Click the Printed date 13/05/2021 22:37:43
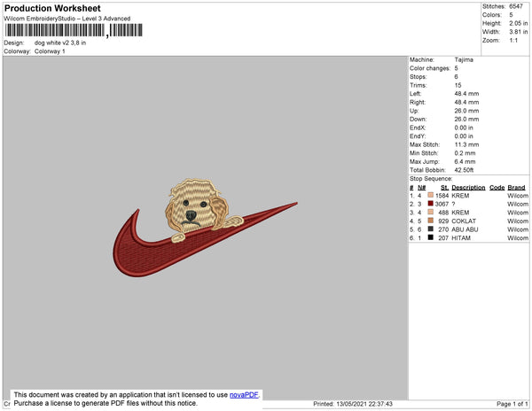This screenshot has height=411, width=532. click(353, 404)
